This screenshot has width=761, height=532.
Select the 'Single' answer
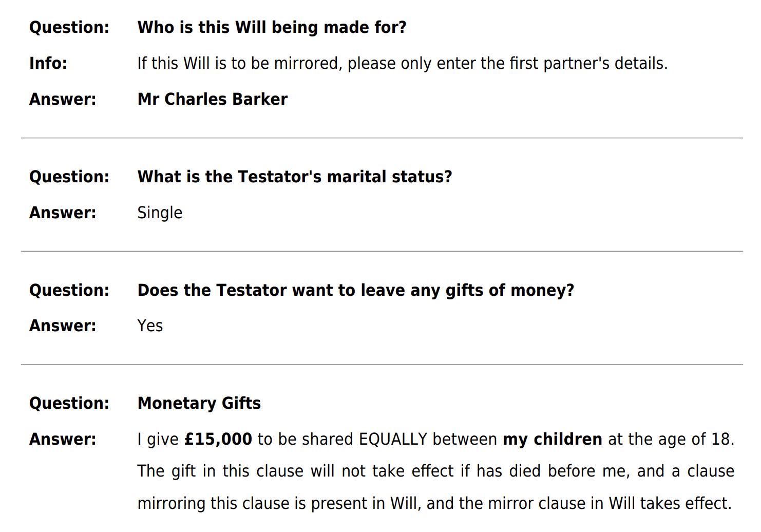pos(160,213)
